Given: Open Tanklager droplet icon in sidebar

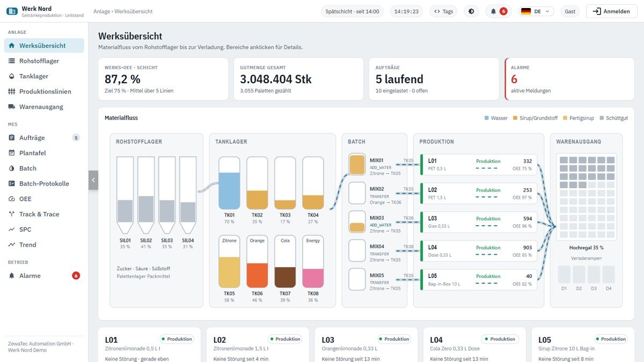Looking at the screenshot, I should (12, 76).
